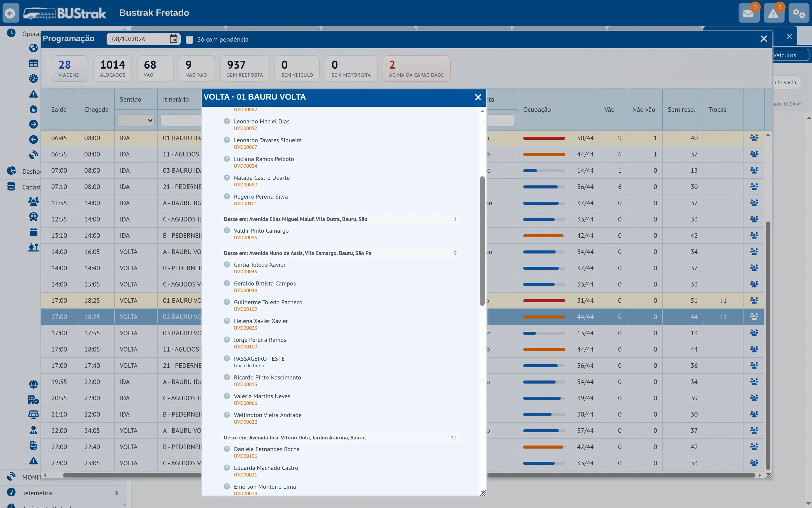Click the globe icon in left sidebar top

click(33, 48)
